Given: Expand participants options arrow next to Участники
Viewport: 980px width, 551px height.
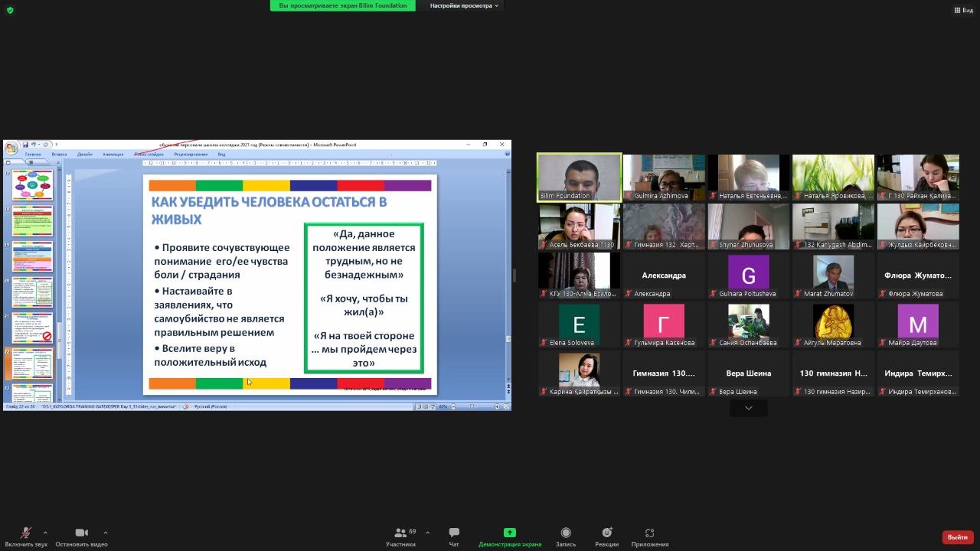Looking at the screenshot, I should pos(427,533).
